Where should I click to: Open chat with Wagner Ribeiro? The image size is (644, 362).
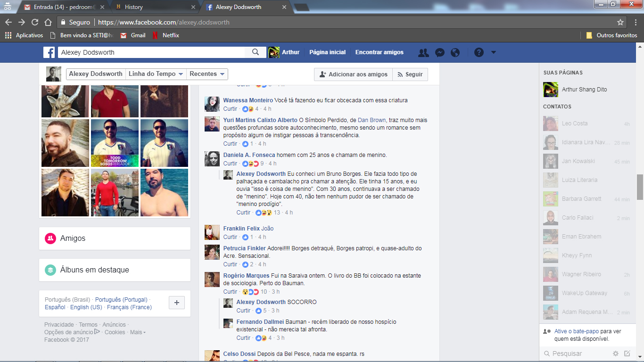coord(586,274)
